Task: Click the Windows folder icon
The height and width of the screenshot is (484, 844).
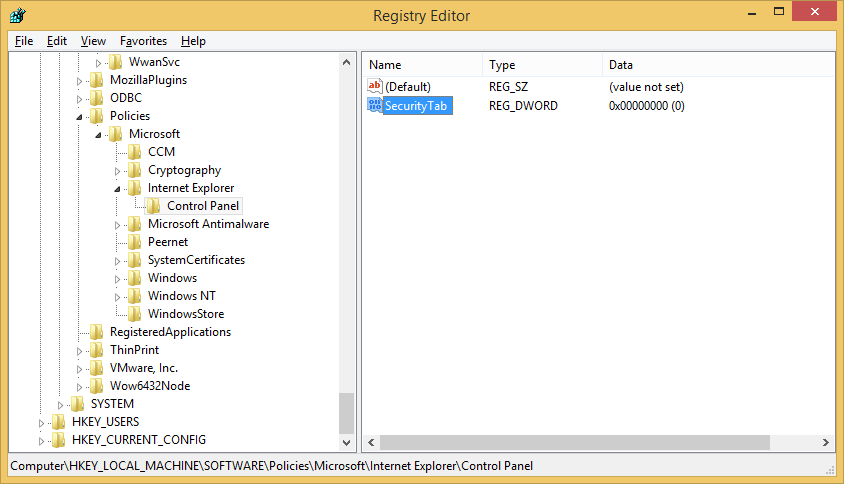Action: (135, 278)
